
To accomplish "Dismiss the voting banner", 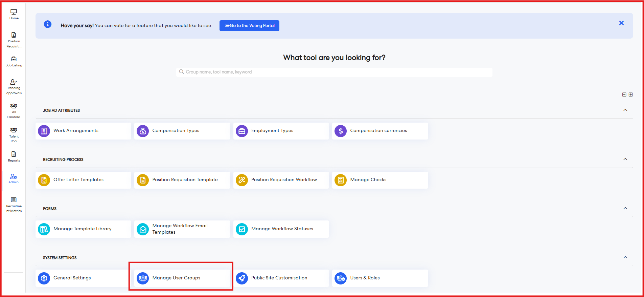I will (x=621, y=23).
